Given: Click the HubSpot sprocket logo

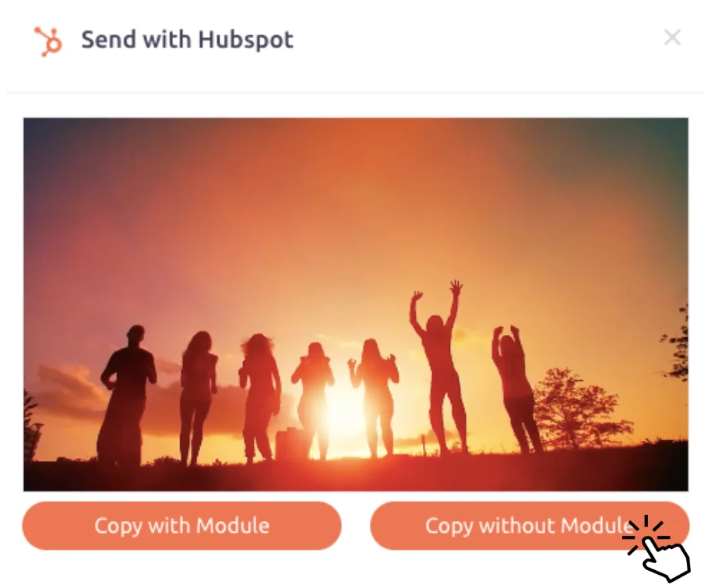Looking at the screenshot, I should point(48,42).
